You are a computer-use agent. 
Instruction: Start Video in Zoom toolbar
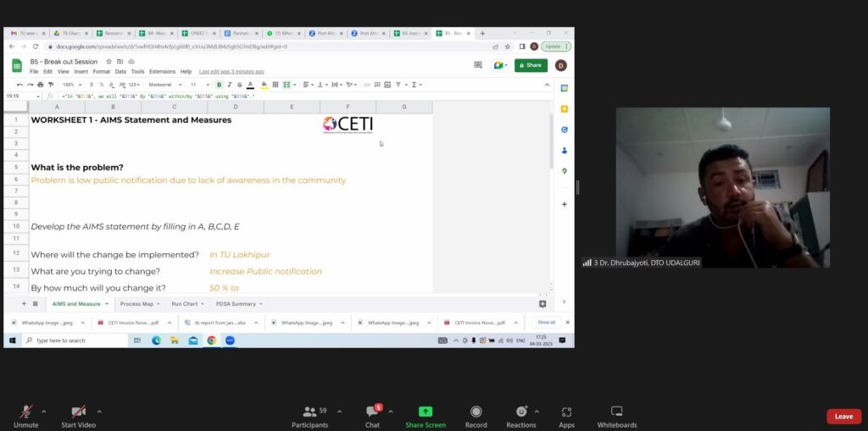pyautogui.click(x=78, y=412)
